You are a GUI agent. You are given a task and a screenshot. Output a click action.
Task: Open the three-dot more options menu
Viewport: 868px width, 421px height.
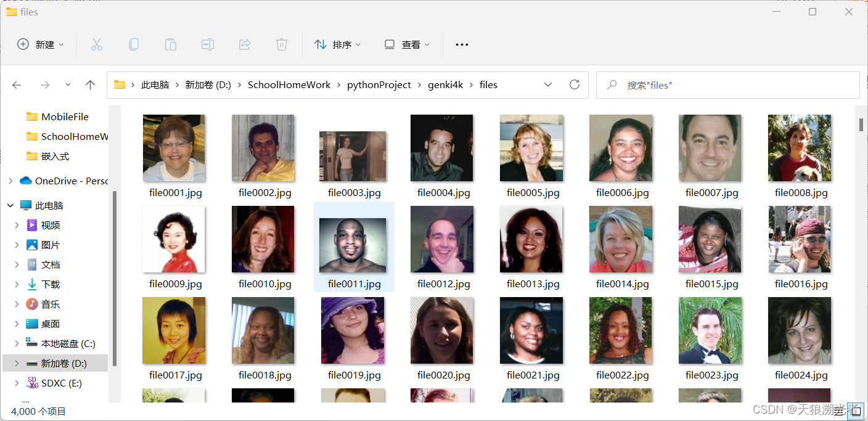[x=462, y=44]
